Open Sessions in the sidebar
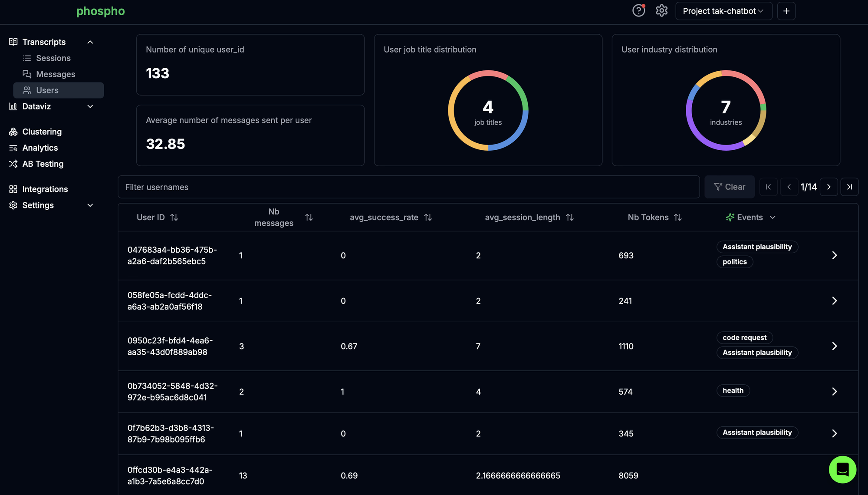The image size is (868, 495). (53, 58)
